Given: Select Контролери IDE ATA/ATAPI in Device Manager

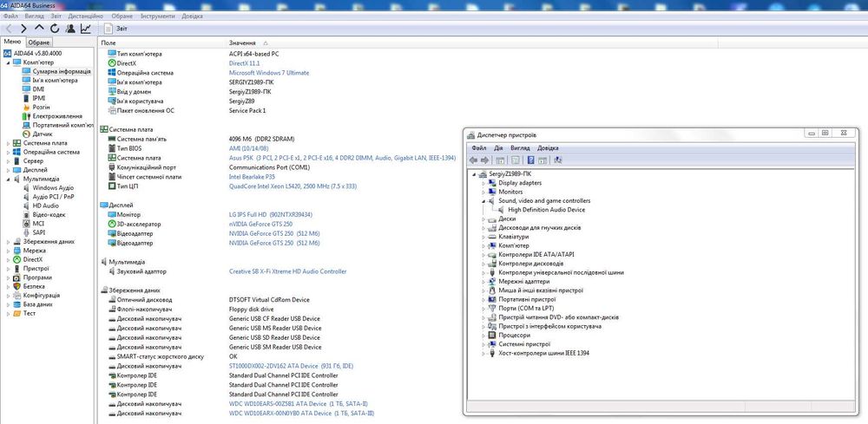Looking at the screenshot, I should [x=536, y=255].
